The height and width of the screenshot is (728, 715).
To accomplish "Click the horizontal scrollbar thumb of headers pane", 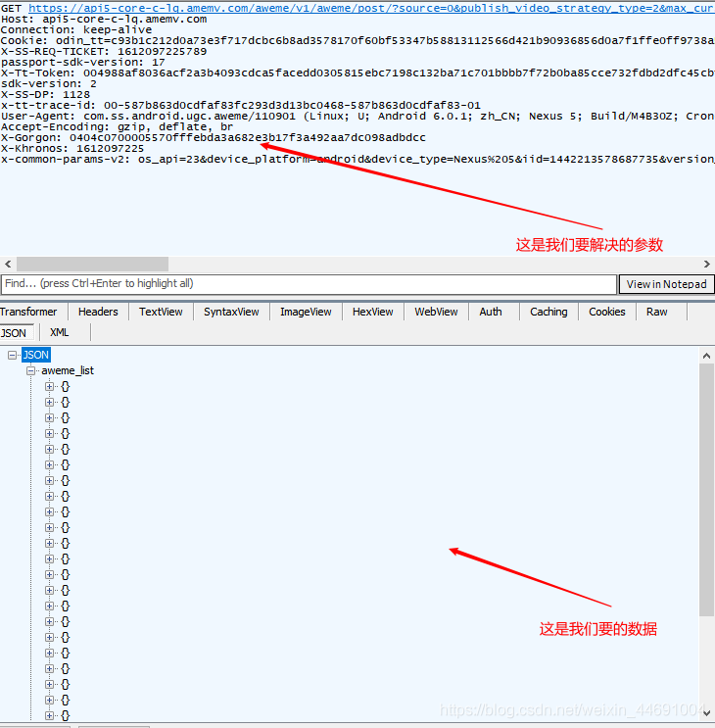I will click(x=93, y=265).
